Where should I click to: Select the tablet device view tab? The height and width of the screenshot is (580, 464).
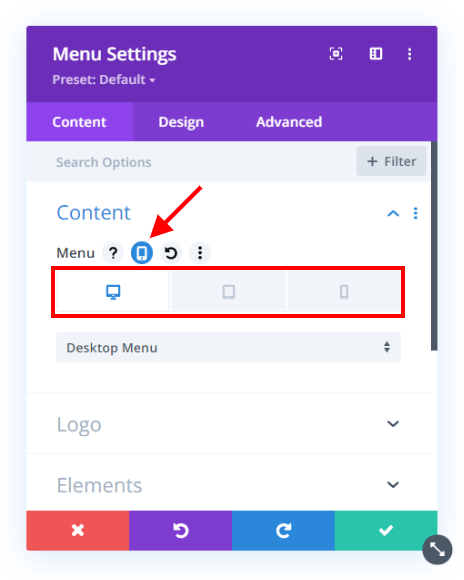tap(229, 291)
